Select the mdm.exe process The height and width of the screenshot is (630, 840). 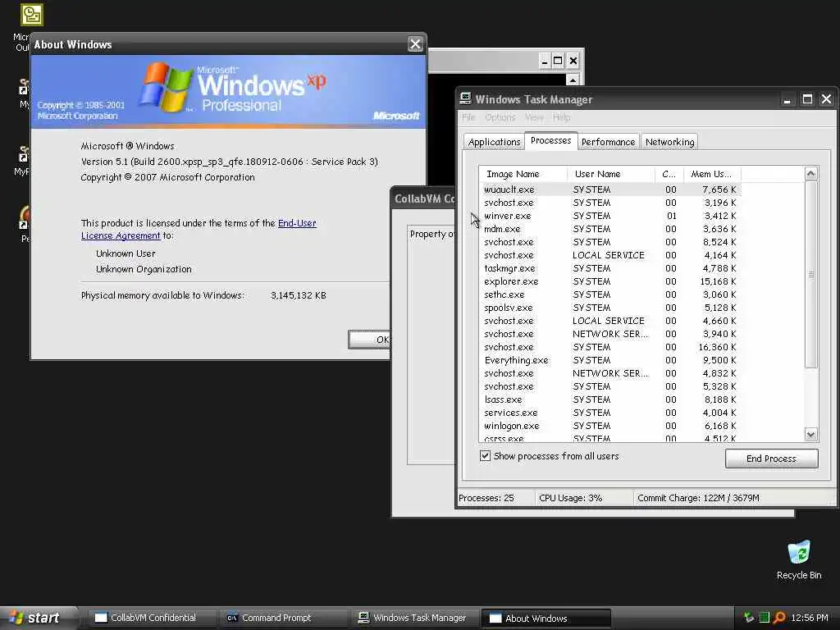(x=610, y=229)
